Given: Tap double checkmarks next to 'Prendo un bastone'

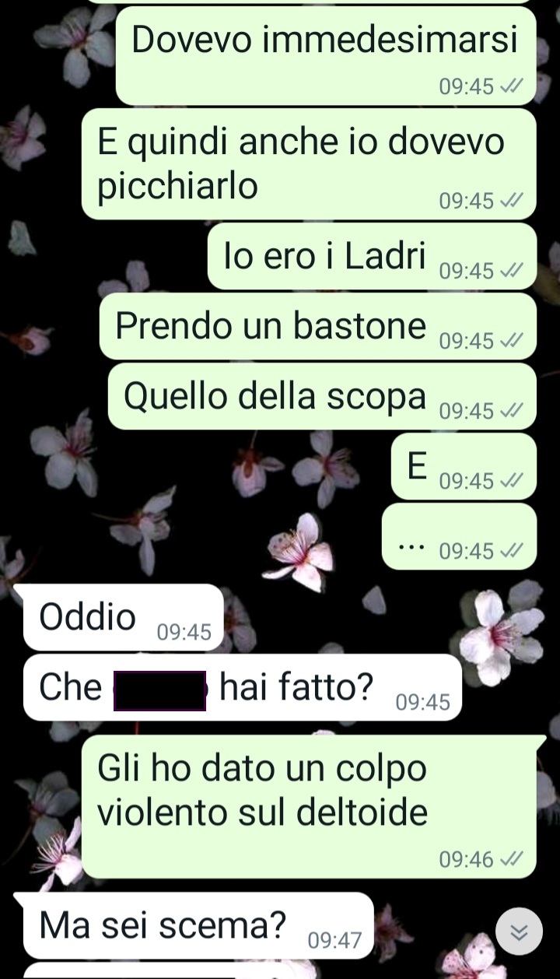Looking at the screenshot, I should point(511,341).
